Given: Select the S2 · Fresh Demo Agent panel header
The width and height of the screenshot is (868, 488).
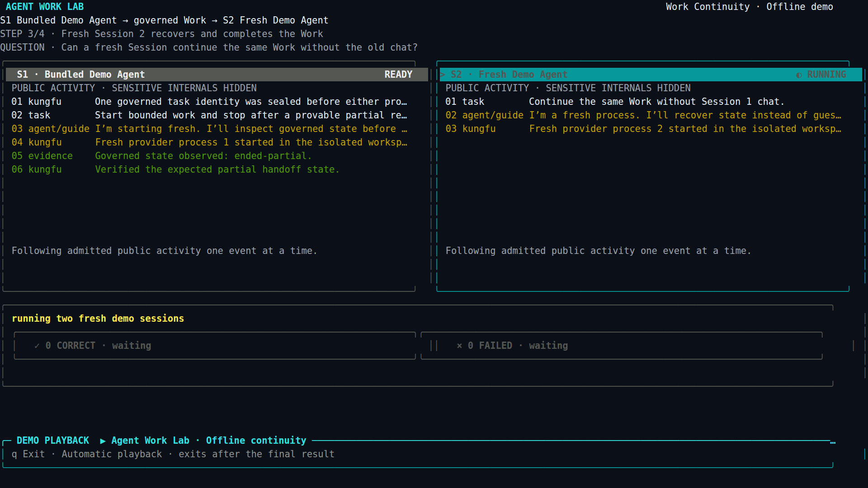Looking at the screenshot, I should (651, 75).
